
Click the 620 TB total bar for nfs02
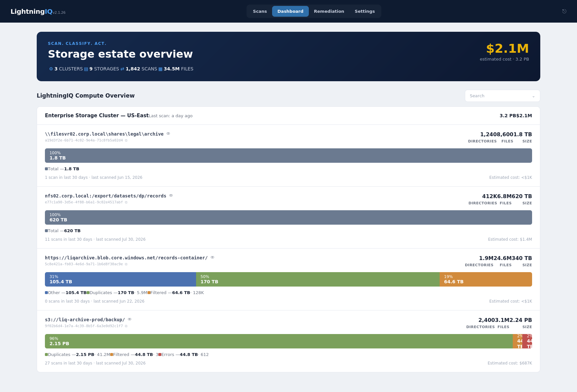288,217
